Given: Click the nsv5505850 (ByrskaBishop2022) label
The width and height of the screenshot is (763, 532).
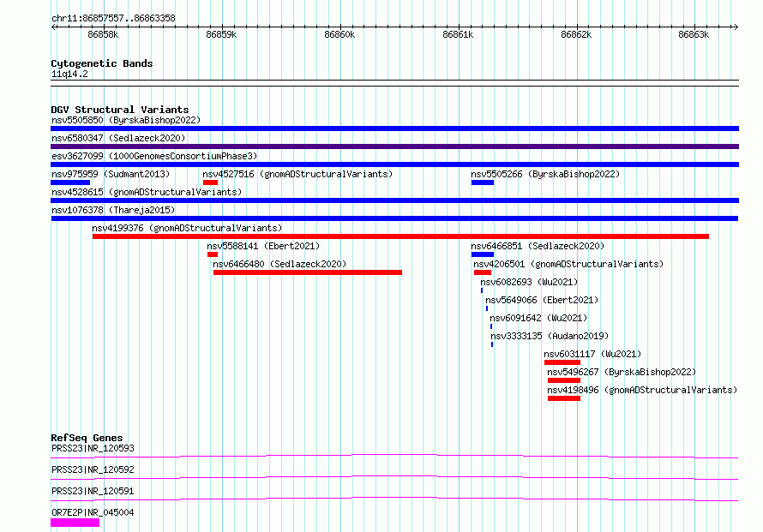Looking at the screenshot, I should 126,120.
